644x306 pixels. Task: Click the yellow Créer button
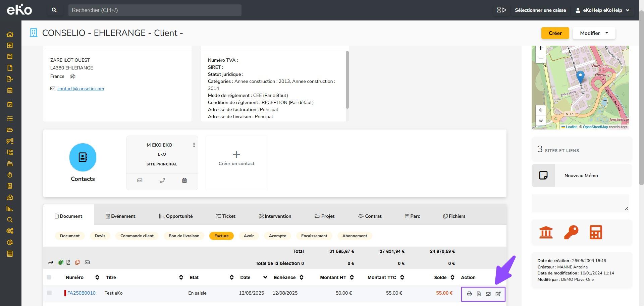pyautogui.click(x=555, y=33)
